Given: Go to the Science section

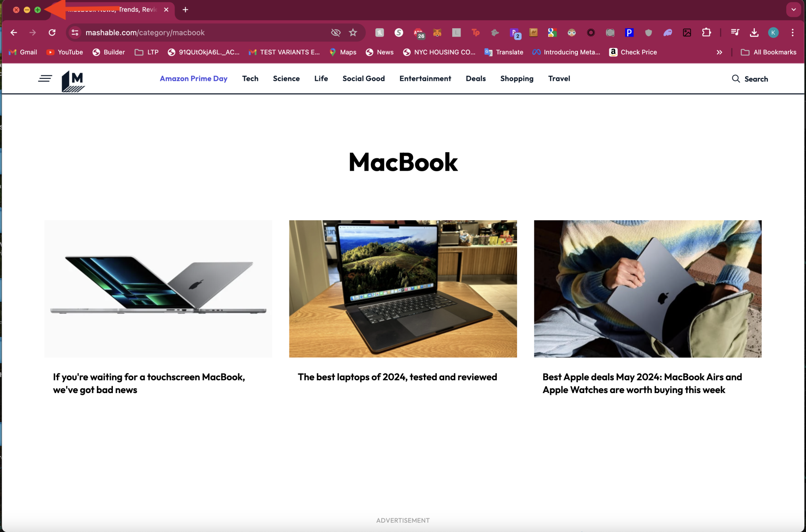Looking at the screenshot, I should (x=286, y=79).
